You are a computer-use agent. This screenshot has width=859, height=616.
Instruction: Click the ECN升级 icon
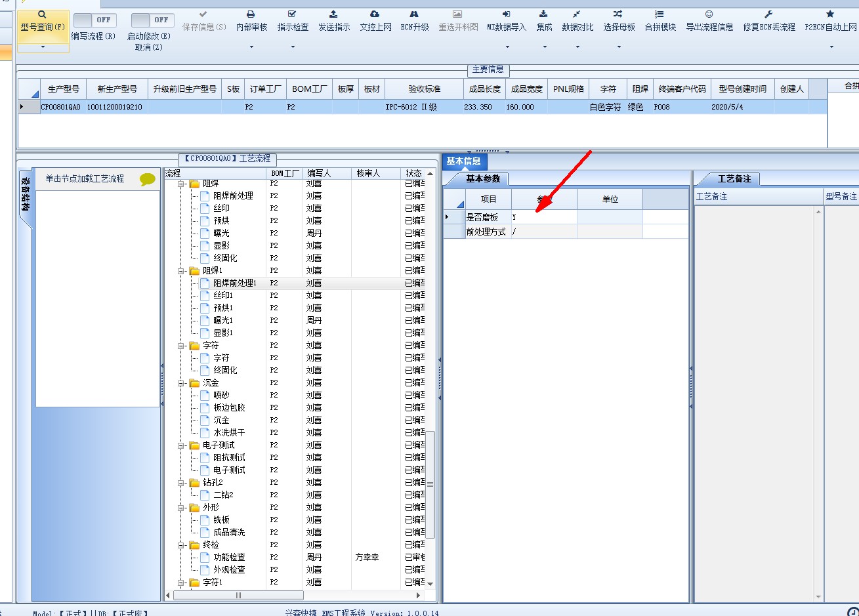[414, 14]
